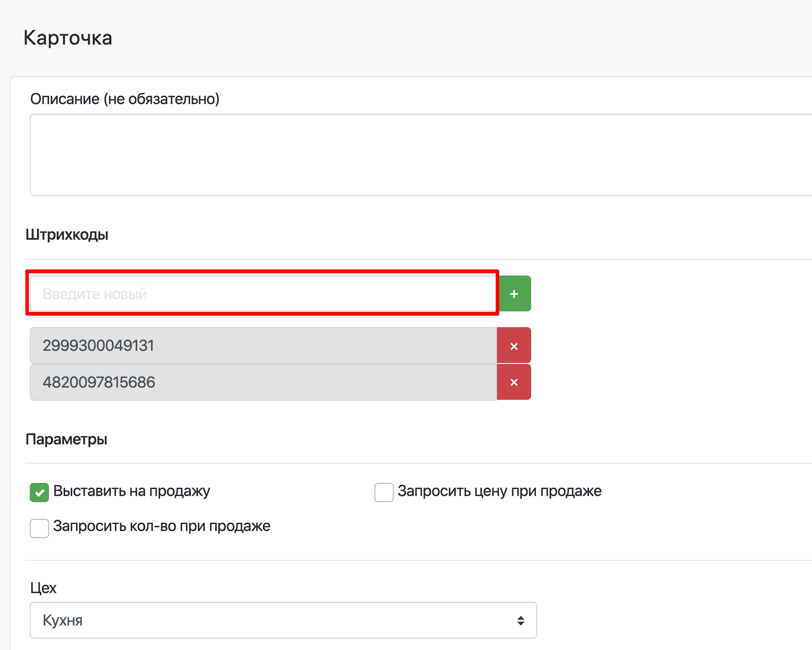This screenshot has width=812, height=650.
Task: Focus the Описание text area
Action: pyautogui.click(x=420, y=155)
